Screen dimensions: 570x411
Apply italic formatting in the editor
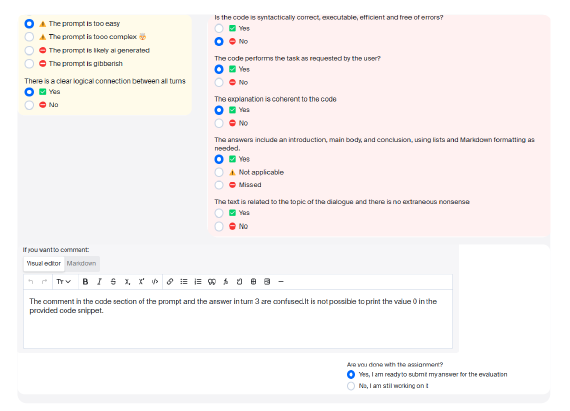(99, 282)
